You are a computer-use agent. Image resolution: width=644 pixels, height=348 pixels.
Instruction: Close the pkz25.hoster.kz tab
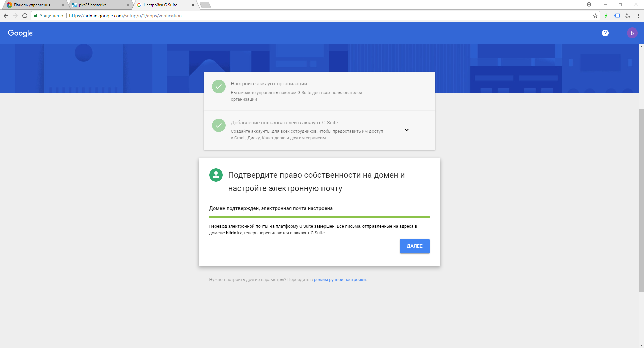click(128, 5)
